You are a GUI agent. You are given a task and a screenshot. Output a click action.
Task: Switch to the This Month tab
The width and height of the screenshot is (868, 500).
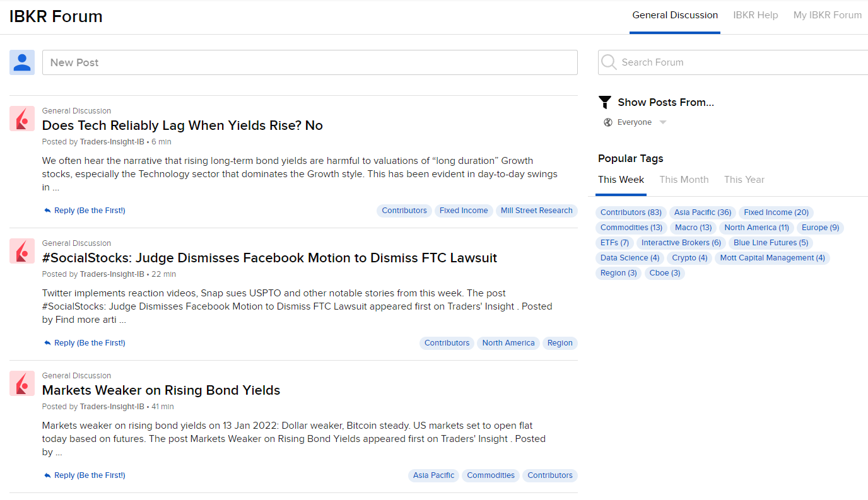click(684, 179)
